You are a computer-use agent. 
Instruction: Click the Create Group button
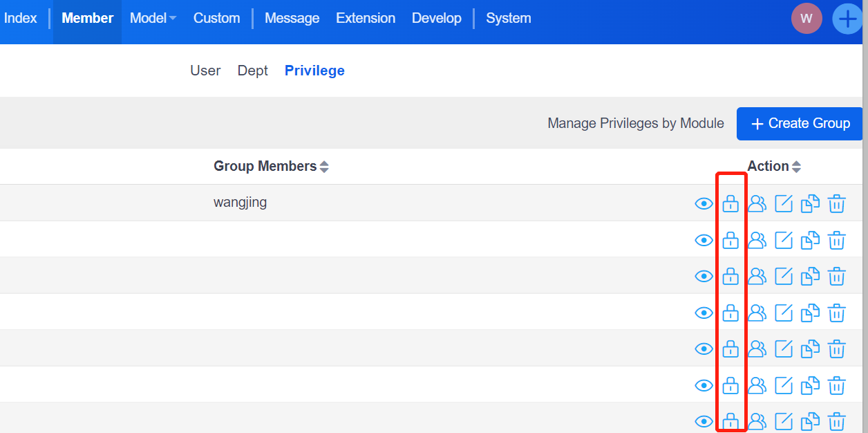point(800,123)
